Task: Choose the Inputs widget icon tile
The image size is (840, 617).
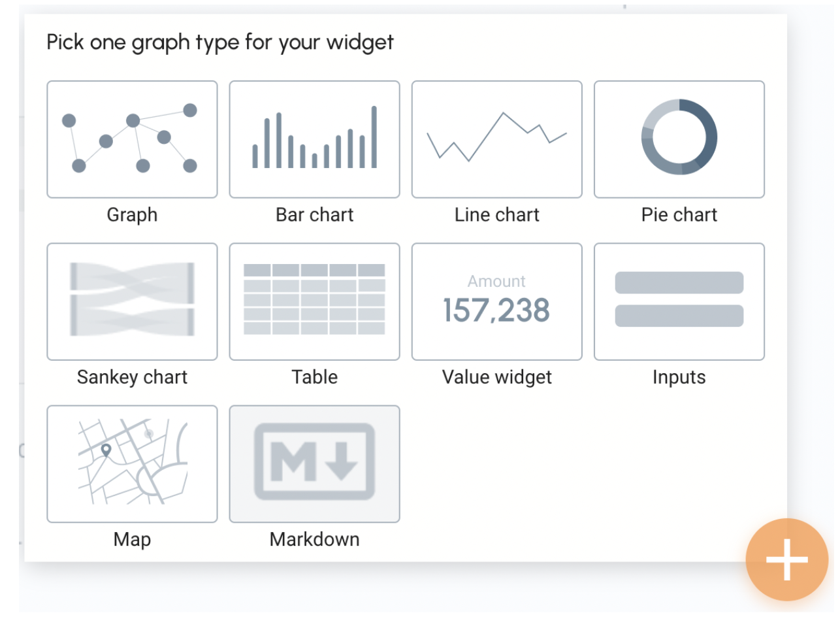Action: pyautogui.click(x=679, y=301)
